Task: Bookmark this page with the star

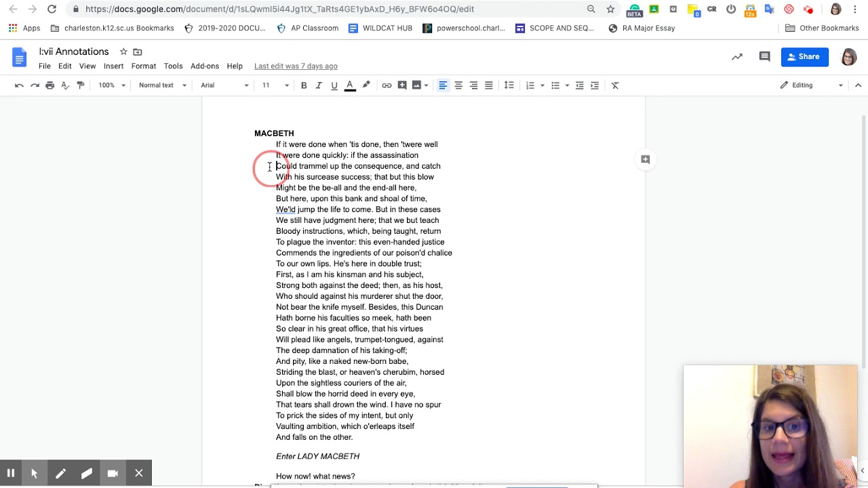Action: coord(610,9)
